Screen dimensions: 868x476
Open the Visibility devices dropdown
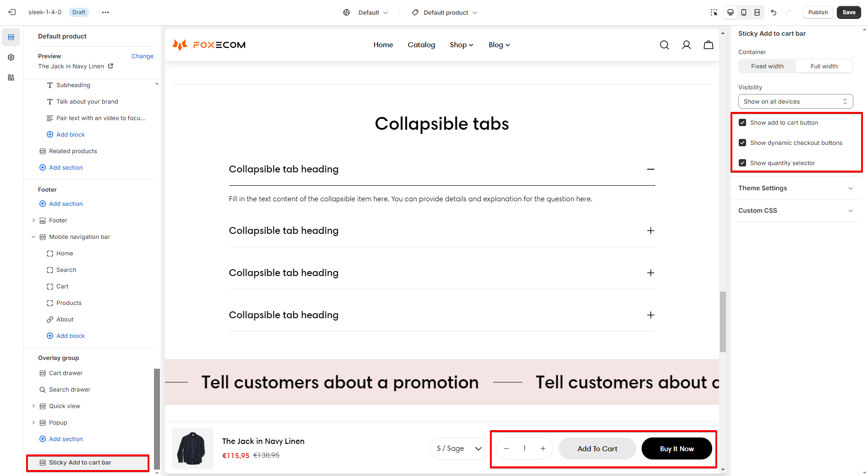tap(796, 101)
